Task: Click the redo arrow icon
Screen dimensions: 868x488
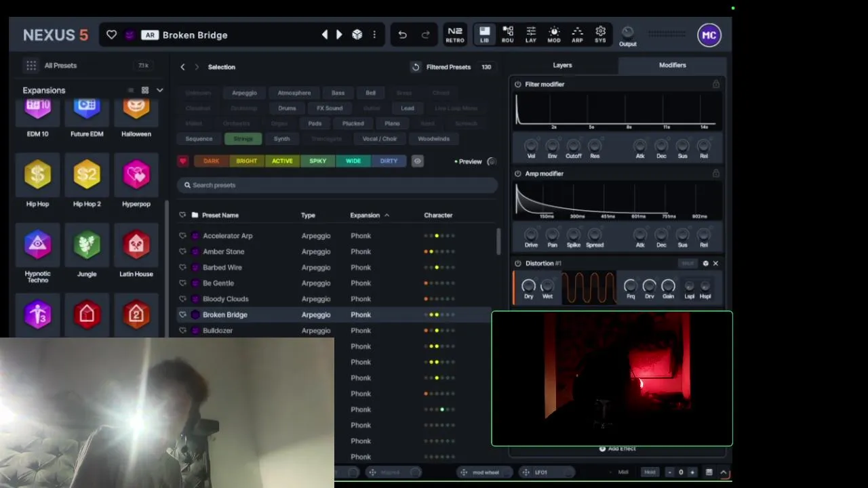Action: click(x=425, y=35)
